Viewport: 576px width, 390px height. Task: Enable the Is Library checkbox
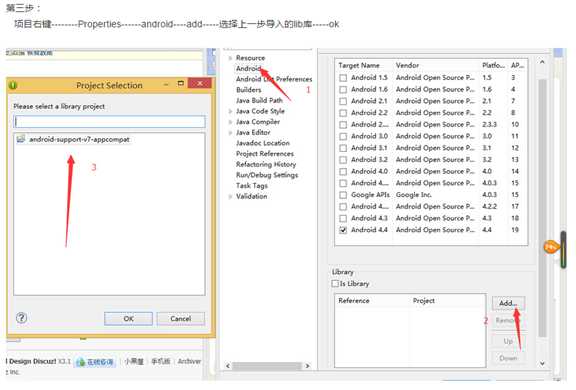coord(335,284)
